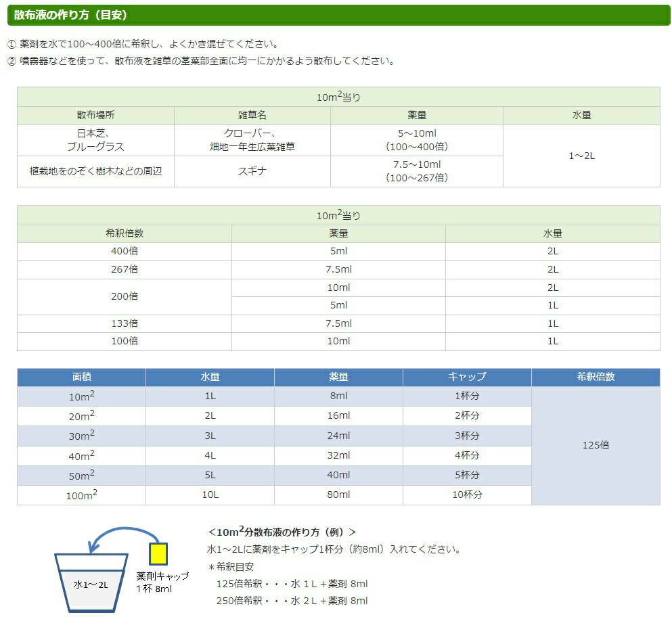Click the 133倍 dilution cell
This screenshot has height=619, width=672.
pos(125,323)
